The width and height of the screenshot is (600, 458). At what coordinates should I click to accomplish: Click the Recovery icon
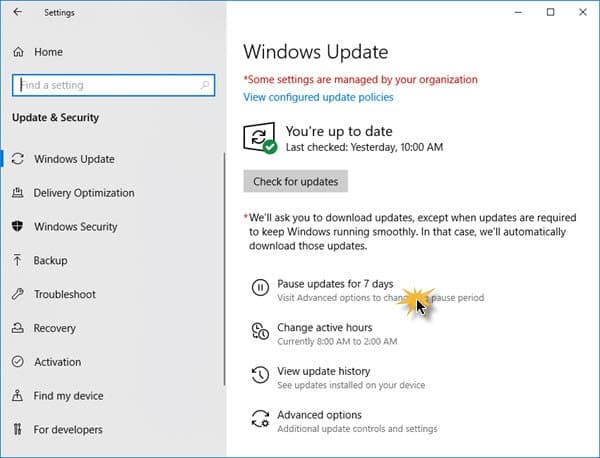tap(18, 328)
